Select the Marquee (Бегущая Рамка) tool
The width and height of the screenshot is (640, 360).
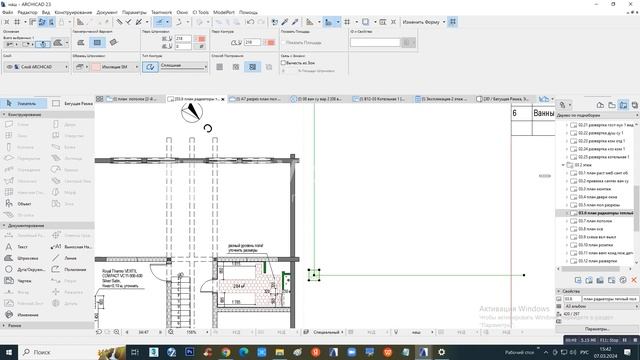pos(72,104)
